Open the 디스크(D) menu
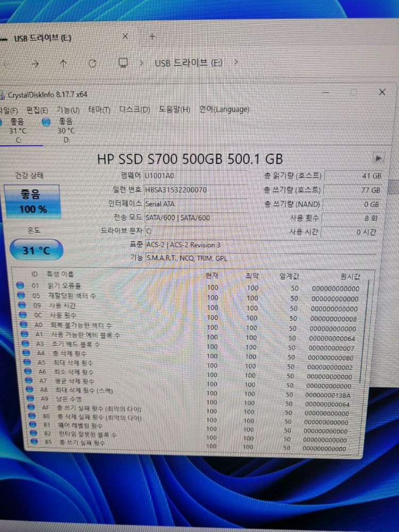399x532 pixels. point(135,110)
